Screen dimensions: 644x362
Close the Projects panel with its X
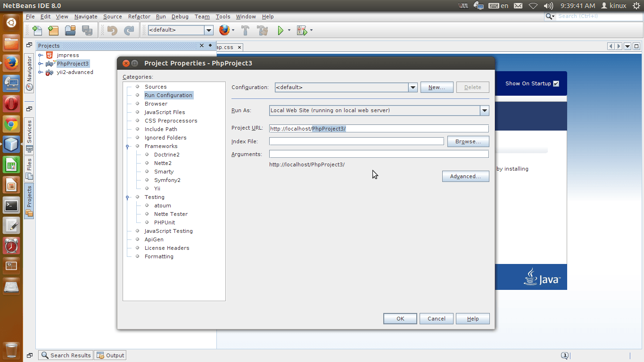pos(202,45)
